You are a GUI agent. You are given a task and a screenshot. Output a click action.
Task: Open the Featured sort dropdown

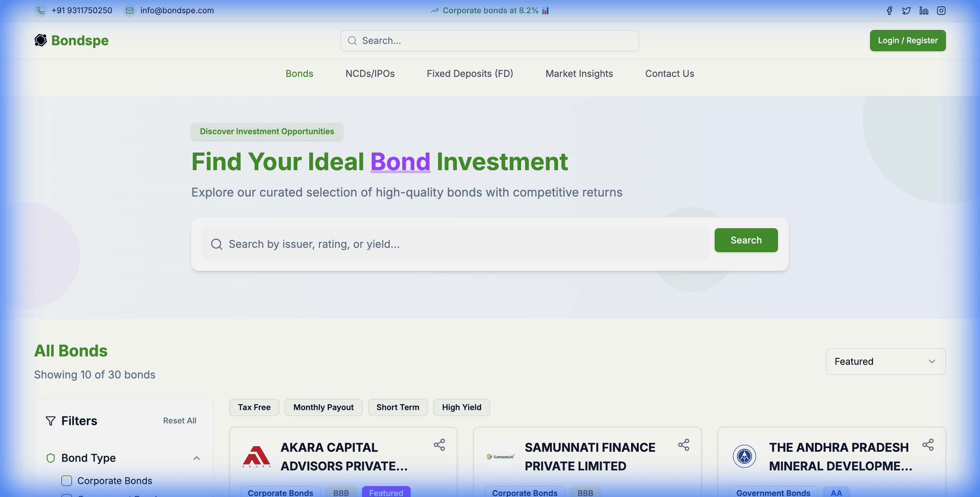(886, 362)
